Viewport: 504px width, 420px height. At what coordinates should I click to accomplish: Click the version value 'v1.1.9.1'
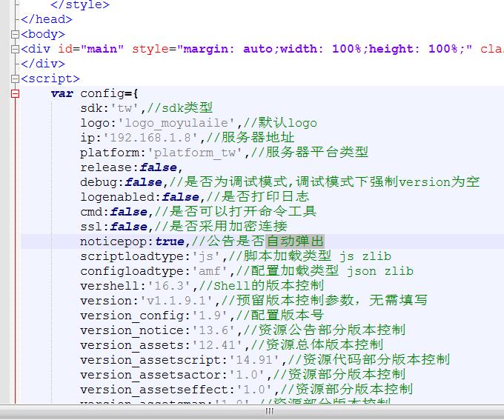[176, 301]
